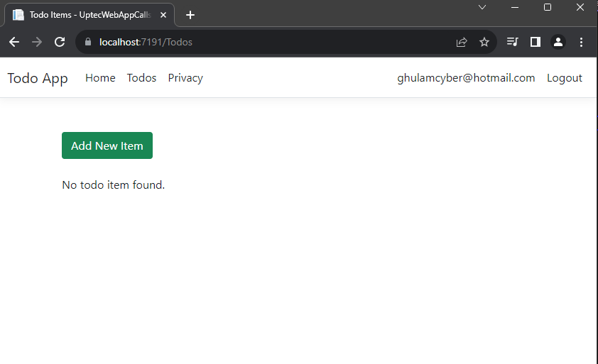Select the Todo Items browser tab
Viewport: 598px width, 364px height.
85,15
